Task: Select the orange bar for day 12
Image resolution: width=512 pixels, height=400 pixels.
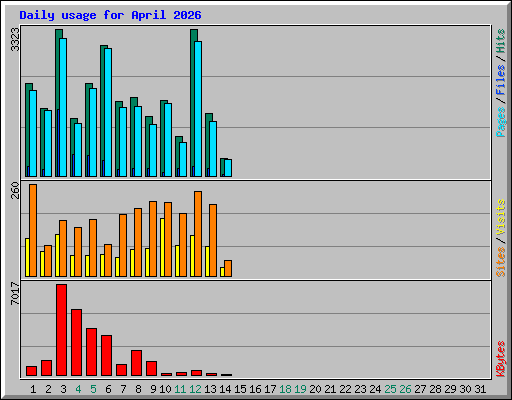Action: point(198,234)
